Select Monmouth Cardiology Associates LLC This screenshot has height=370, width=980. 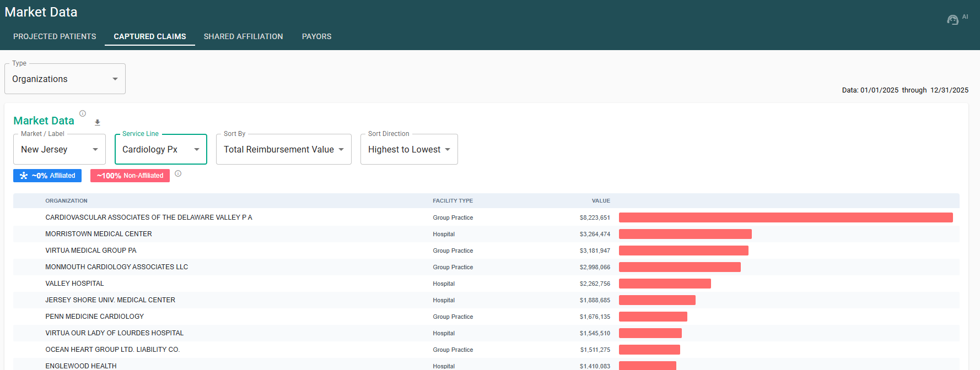(117, 267)
